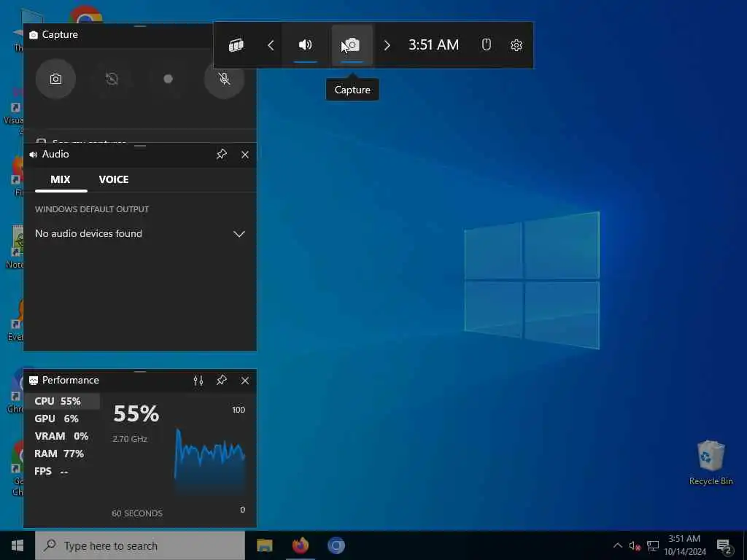Open the taskbar clock and date

click(x=684, y=545)
